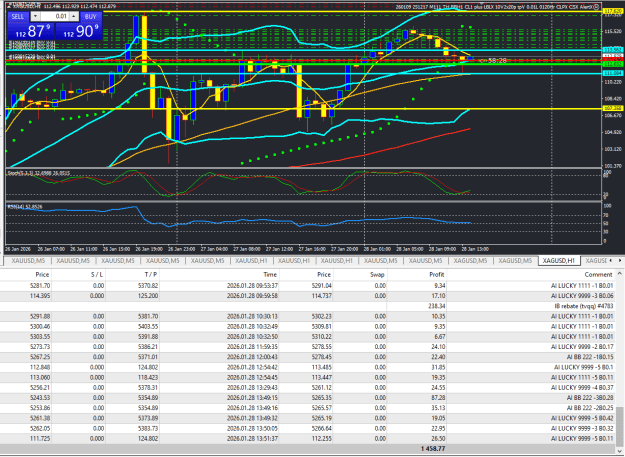The width and height of the screenshot is (625, 457).
Task: Select the AI LUCKY 9999 -5 B0.1 comment
Action: click(584, 367)
